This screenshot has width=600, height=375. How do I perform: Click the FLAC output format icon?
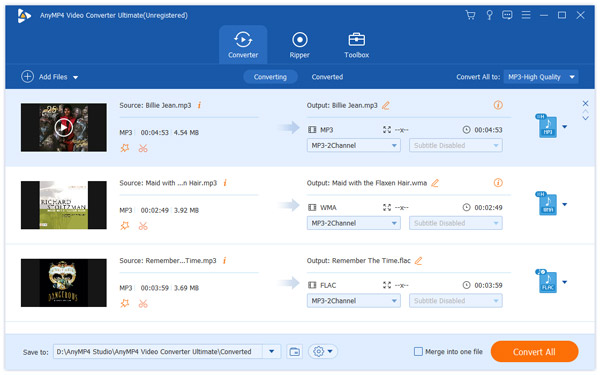(x=548, y=282)
